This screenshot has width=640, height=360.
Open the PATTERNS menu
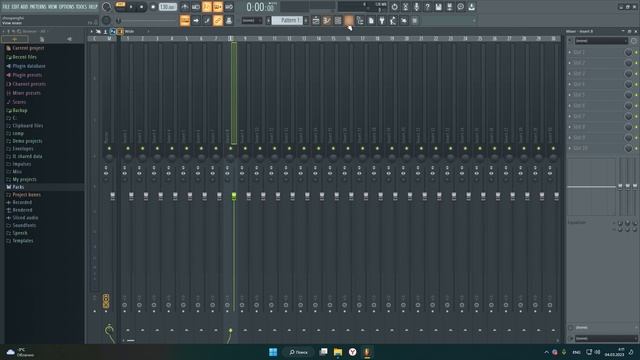coord(38,7)
